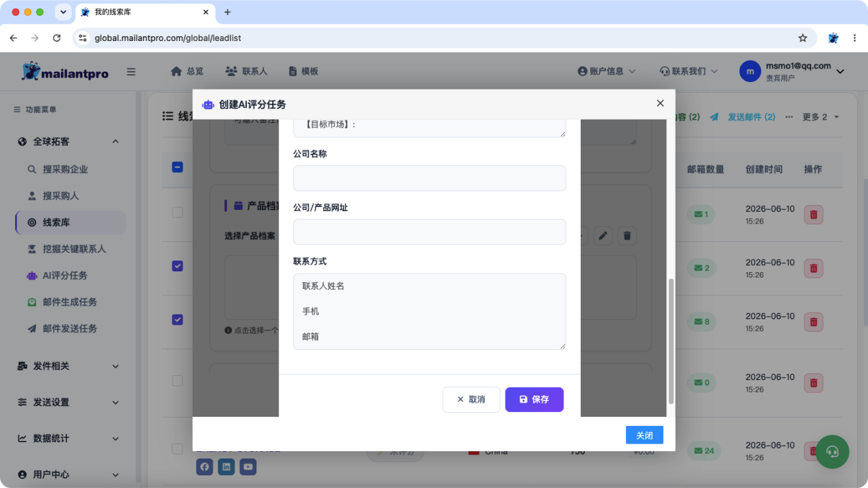Click the 保存 save button
Image resolution: width=868 pixels, height=488 pixels.
point(534,400)
